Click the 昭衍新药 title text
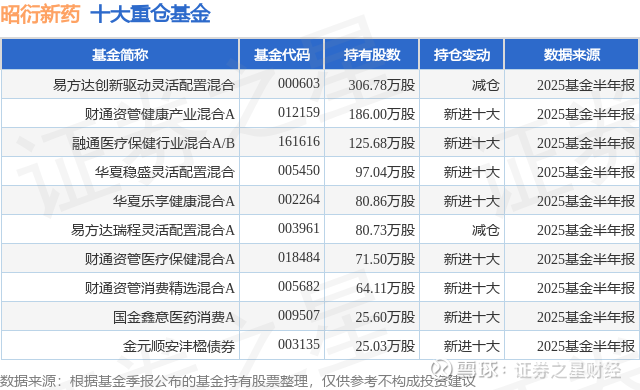 [x=40, y=15]
